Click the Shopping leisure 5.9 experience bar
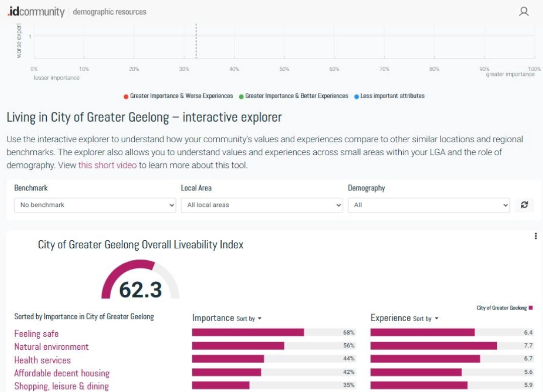 [419, 385]
